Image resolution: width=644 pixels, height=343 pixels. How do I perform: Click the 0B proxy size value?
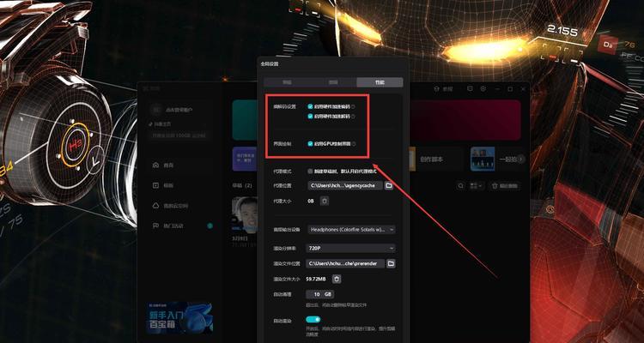[x=311, y=201]
